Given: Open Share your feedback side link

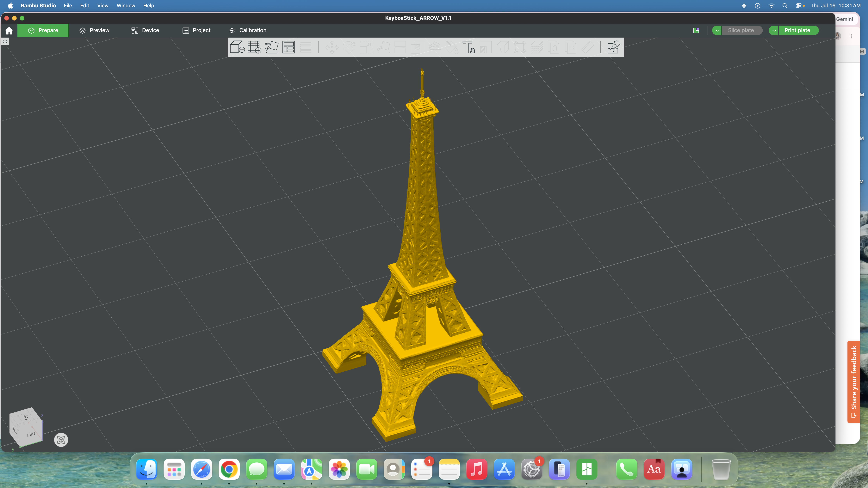Looking at the screenshot, I should (854, 381).
